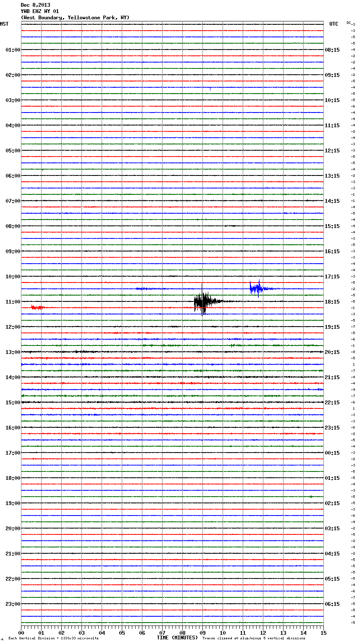The width and height of the screenshot is (357, 644).
Task: Click the '05:00' MST hour label
Action: tap(13, 151)
